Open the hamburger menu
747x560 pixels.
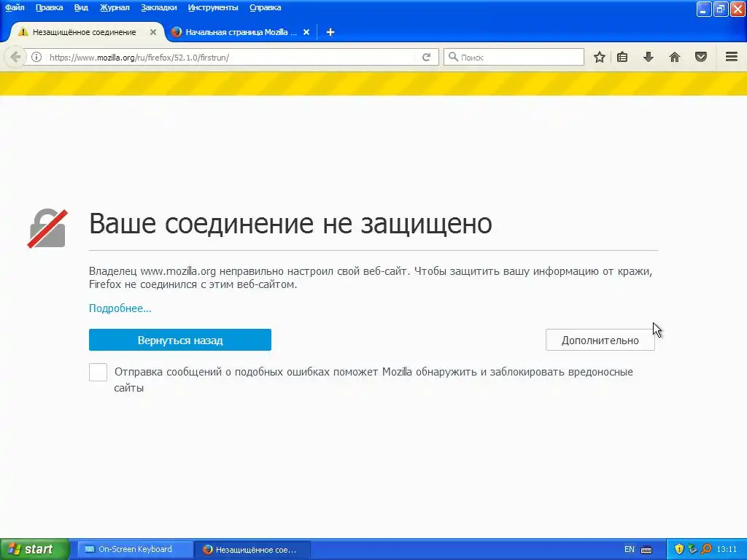coord(732,57)
